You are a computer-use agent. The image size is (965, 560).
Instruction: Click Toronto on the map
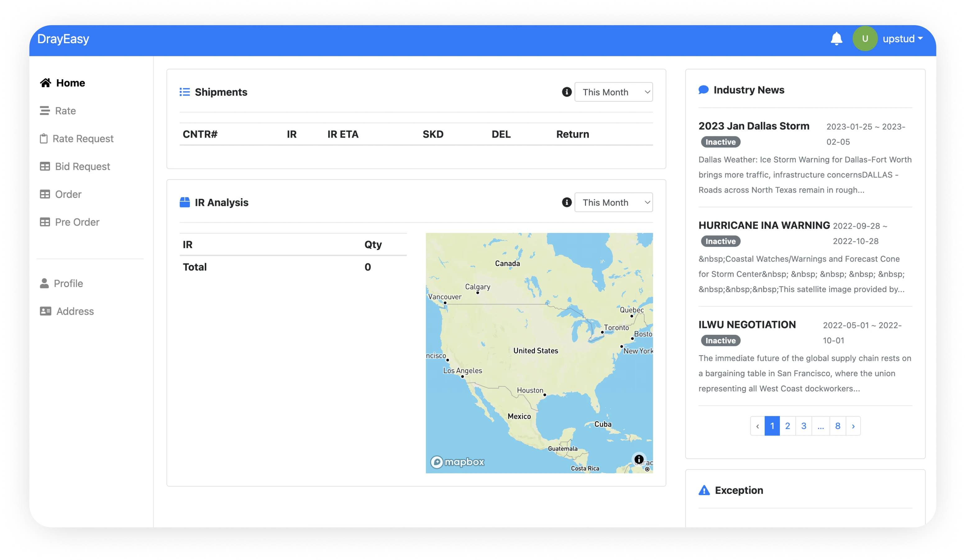coord(616,328)
